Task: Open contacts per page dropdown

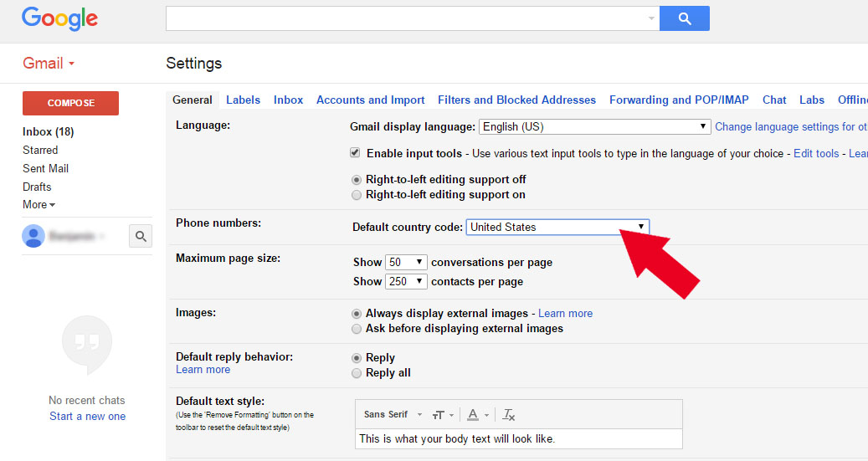Action: click(x=406, y=281)
